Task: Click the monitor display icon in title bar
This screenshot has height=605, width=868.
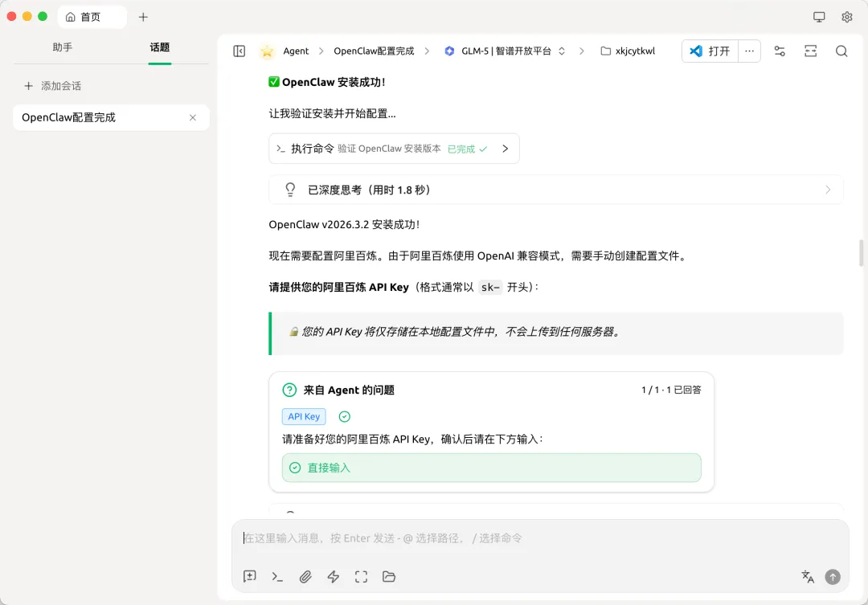Action: click(819, 17)
